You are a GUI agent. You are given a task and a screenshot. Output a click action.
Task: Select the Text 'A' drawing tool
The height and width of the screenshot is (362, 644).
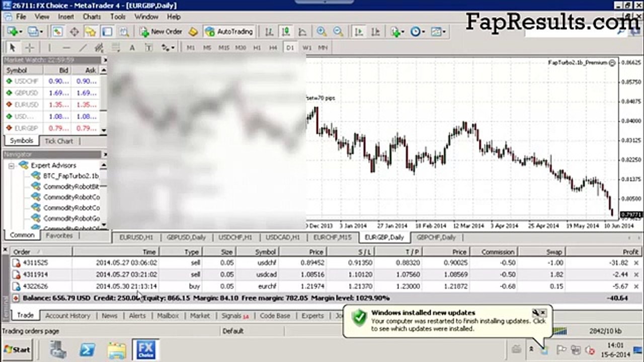(132, 48)
